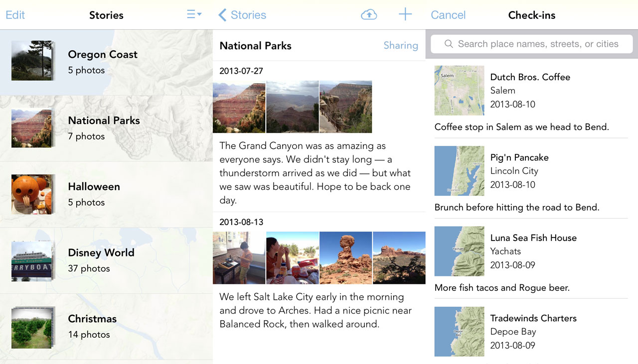This screenshot has height=364, width=638.
Task: View the first Grand Canyon photo
Action: pos(239,107)
